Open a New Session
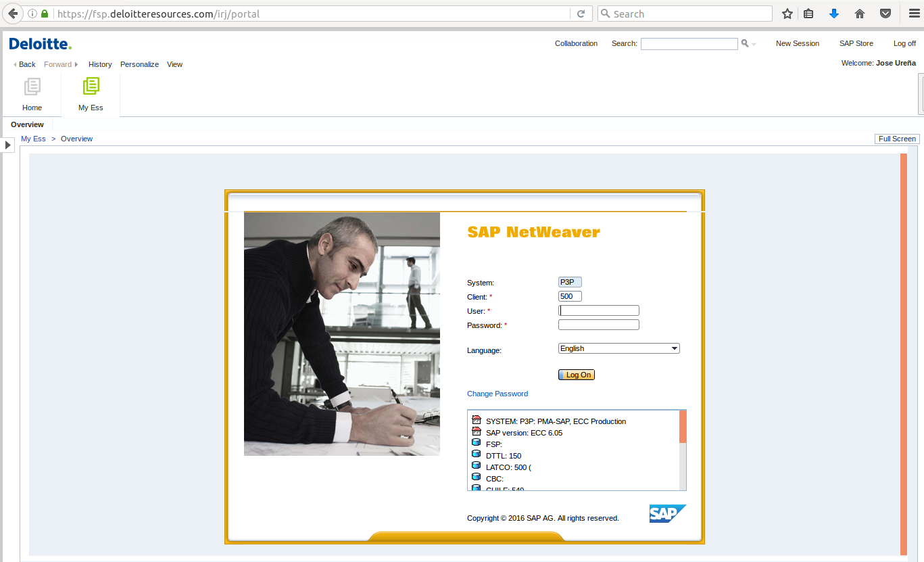Image resolution: width=924 pixels, height=562 pixels. 798,43
